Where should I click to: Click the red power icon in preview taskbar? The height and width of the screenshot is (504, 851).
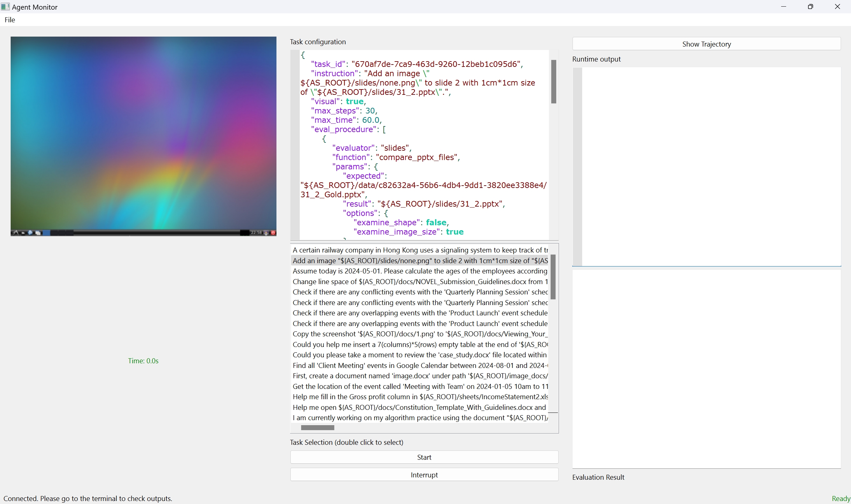click(x=273, y=233)
